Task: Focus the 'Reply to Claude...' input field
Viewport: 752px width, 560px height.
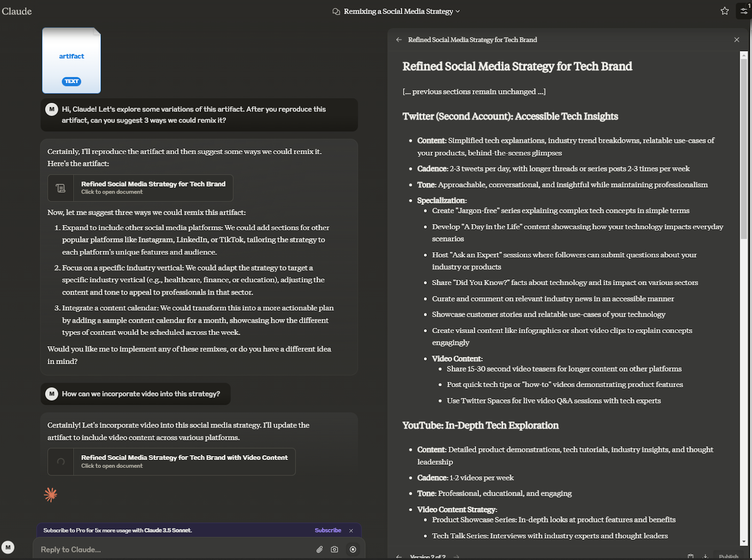Action: pos(174,549)
